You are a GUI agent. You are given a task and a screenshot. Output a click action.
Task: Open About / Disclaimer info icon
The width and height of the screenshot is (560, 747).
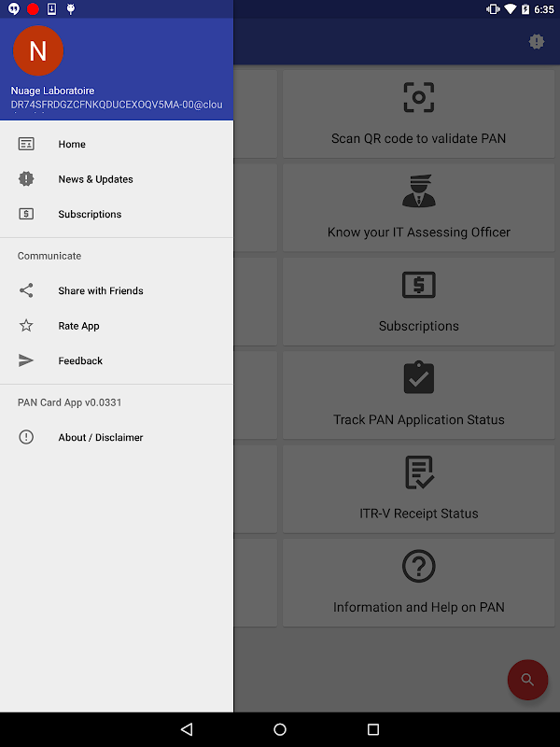26,437
